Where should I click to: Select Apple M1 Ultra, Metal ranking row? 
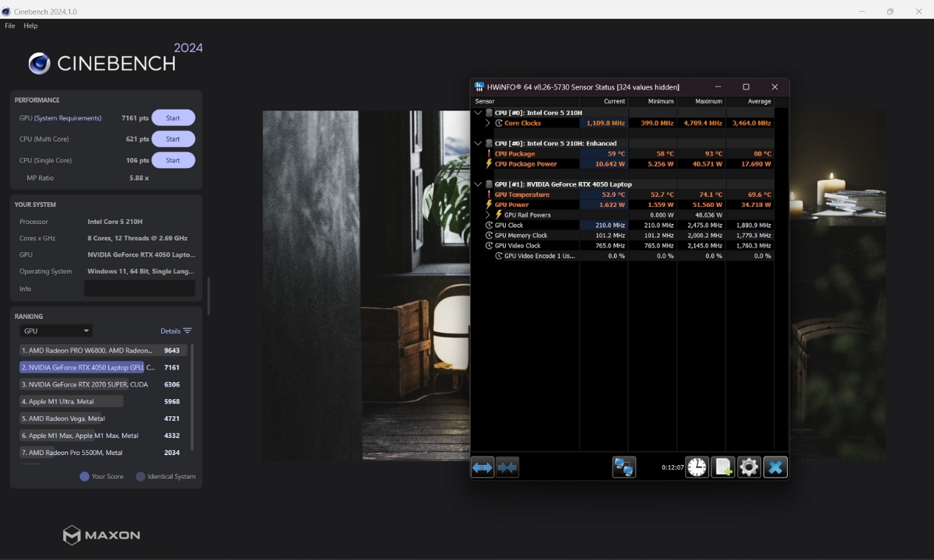104,401
